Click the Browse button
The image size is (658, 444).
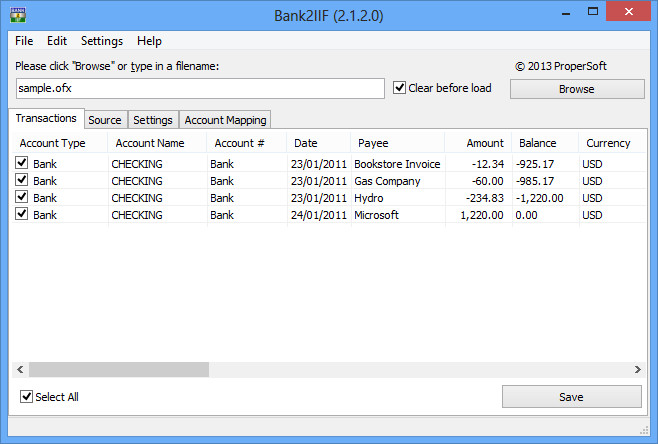[x=576, y=89]
